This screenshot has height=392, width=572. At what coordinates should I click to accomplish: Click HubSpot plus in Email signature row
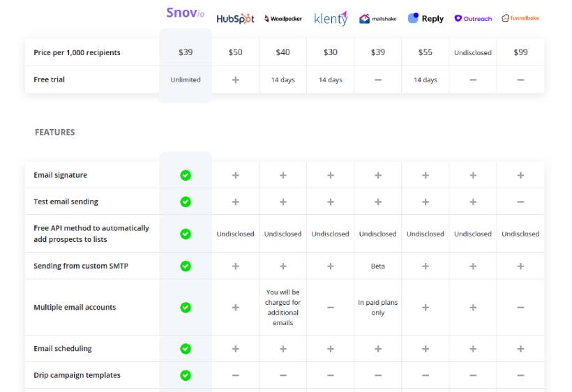236,175
